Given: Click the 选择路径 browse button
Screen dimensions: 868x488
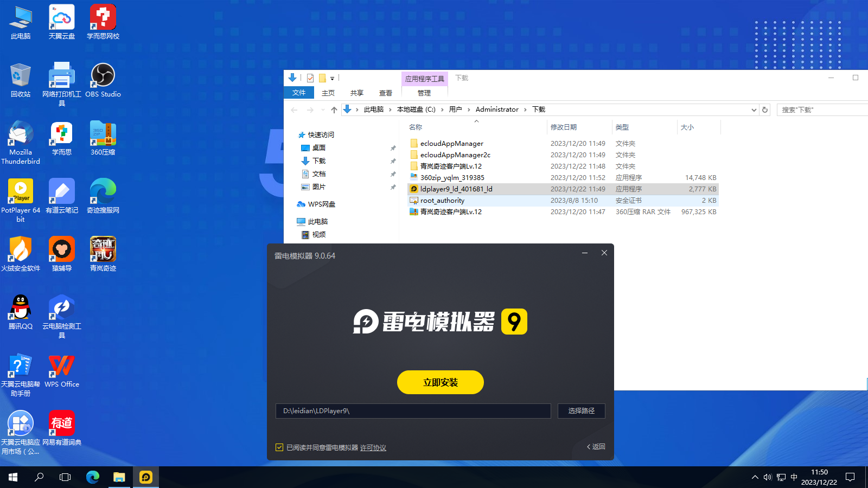Looking at the screenshot, I should coord(582,411).
